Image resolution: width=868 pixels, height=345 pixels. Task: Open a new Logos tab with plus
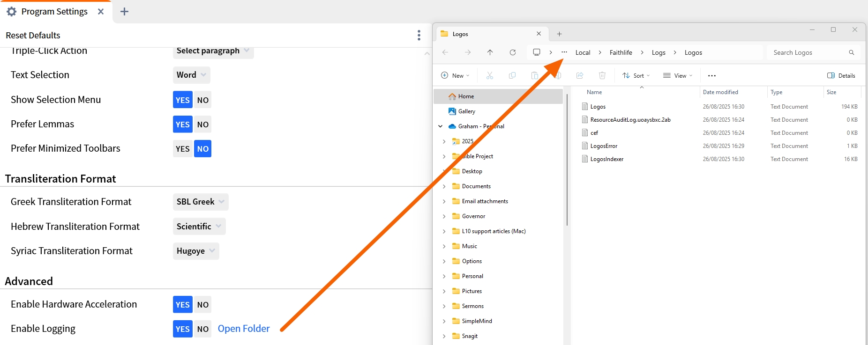coord(124,12)
